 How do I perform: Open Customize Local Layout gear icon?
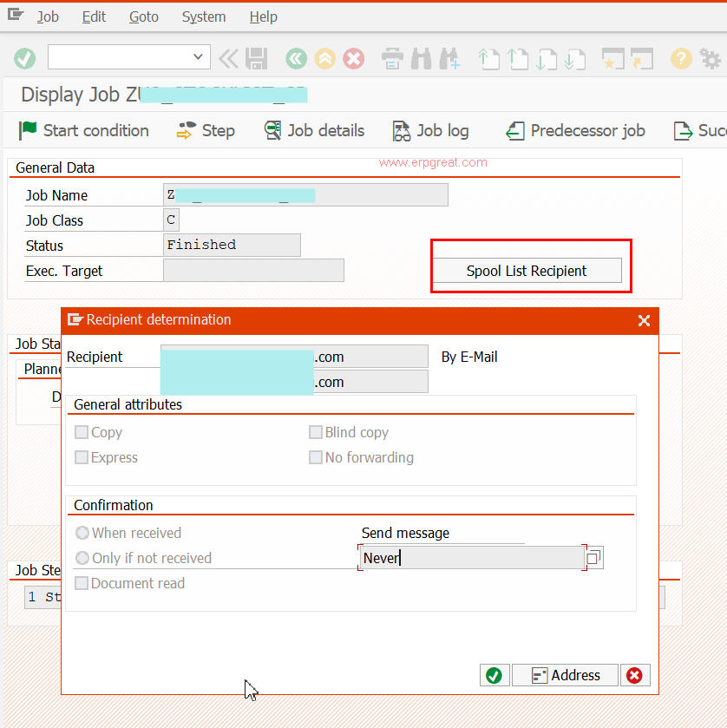[711, 59]
